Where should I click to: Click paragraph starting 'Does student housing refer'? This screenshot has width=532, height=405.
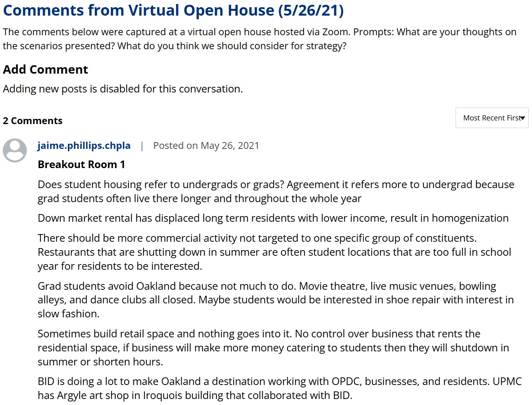[276, 191]
